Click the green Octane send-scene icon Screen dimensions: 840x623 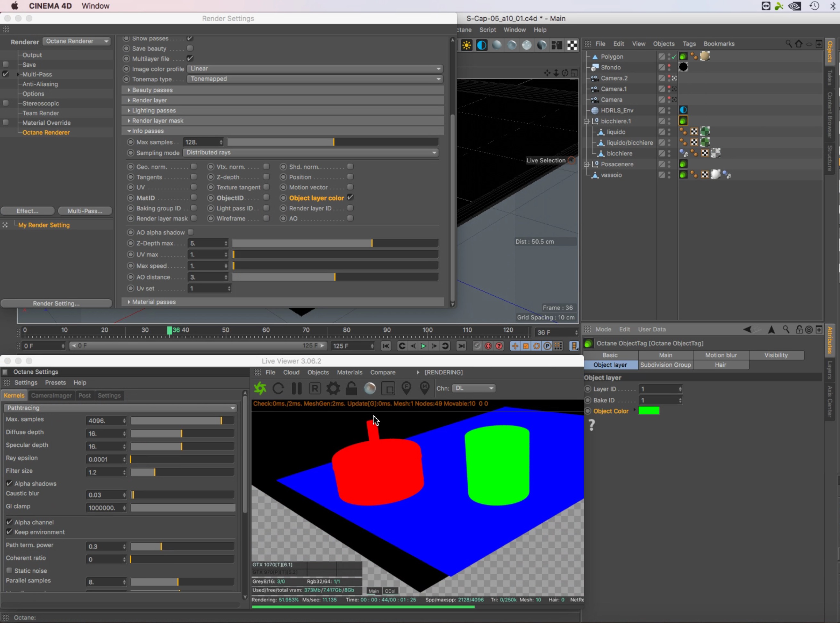pyautogui.click(x=260, y=388)
